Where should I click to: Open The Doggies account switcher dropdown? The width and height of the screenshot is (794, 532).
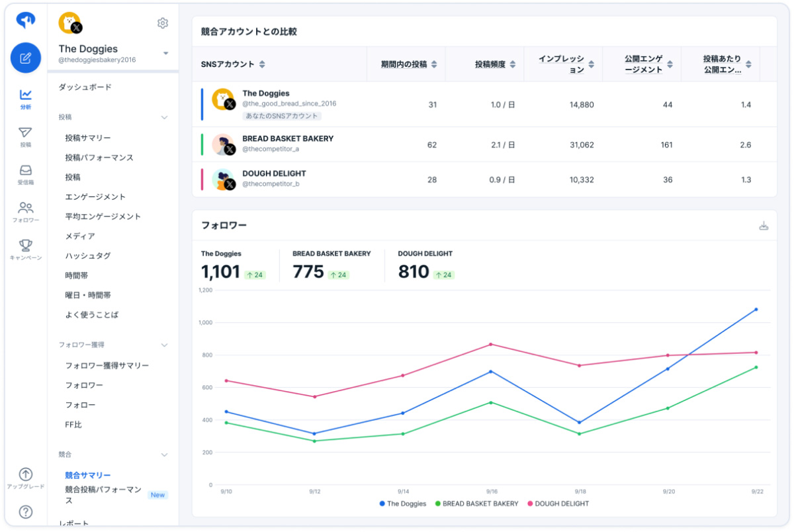pyautogui.click(x=165, y=53)
